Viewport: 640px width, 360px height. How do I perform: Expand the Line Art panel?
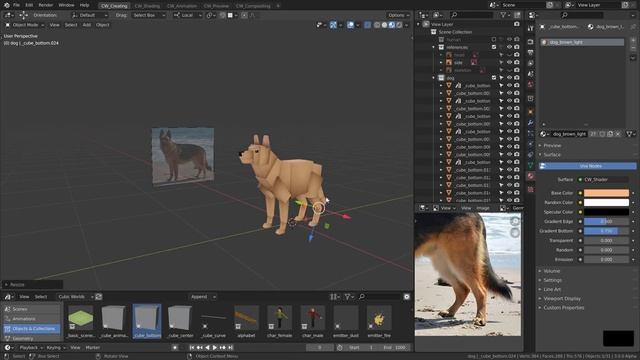[552, 289]
